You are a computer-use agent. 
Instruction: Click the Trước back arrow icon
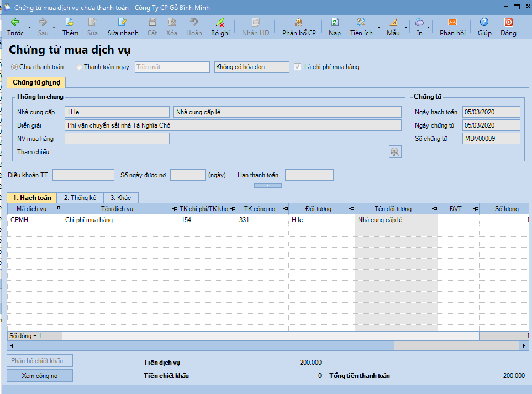(x=15, y=23)
